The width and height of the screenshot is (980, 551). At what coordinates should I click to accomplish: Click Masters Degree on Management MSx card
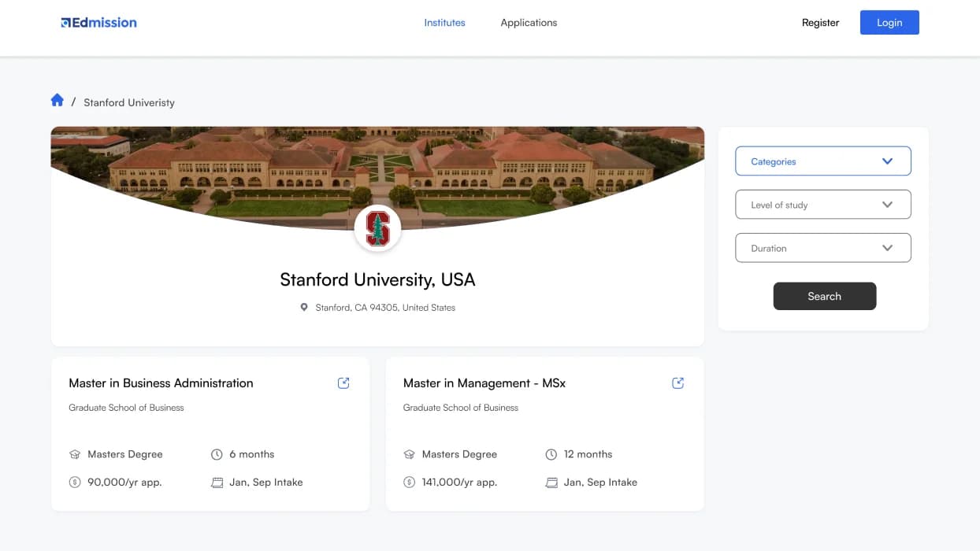pos(459,454)
